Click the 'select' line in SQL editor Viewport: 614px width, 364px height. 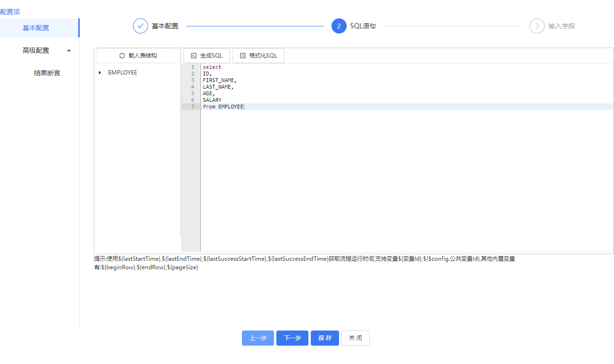point(407,67)
